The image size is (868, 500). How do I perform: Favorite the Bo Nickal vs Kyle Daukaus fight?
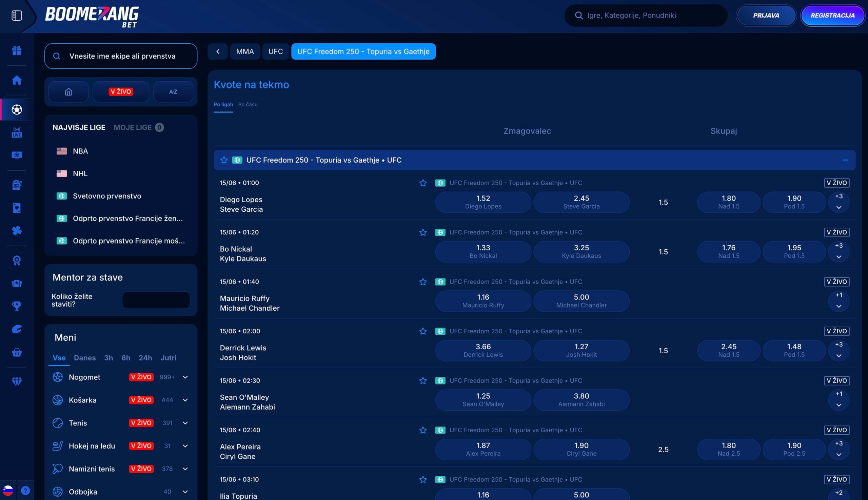coord(423,232)
